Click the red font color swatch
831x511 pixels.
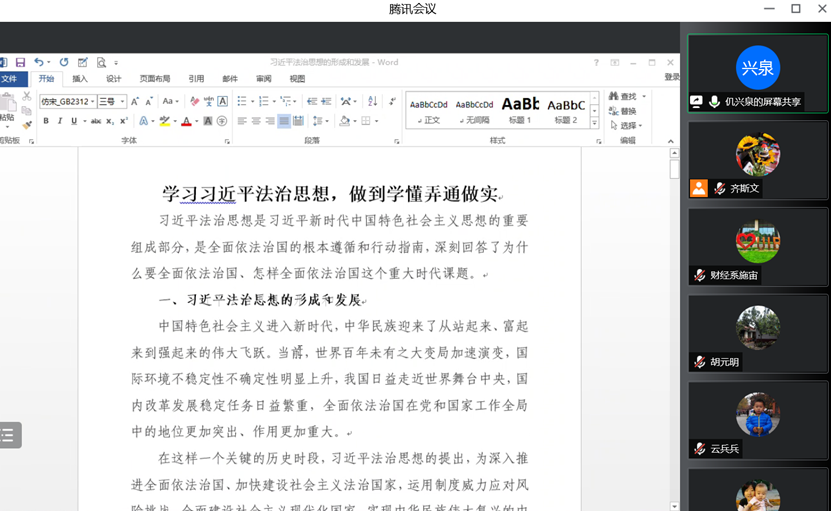click(x=186, y=121)
